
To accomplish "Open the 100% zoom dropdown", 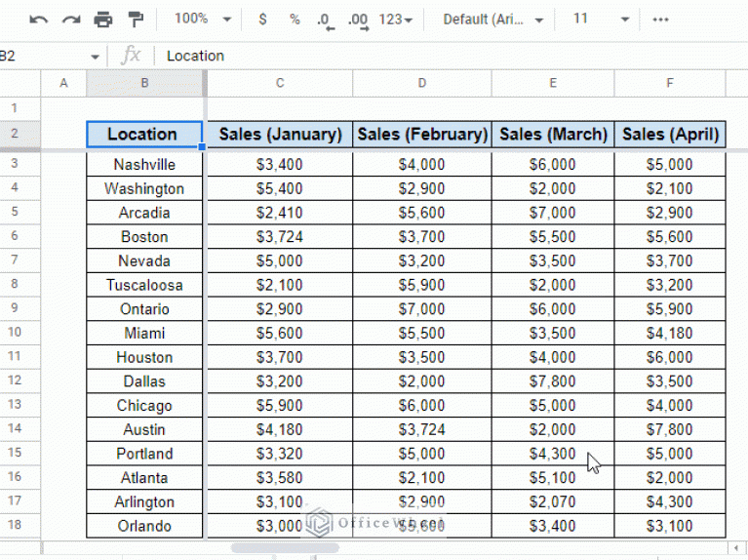I will click(202, 20).
